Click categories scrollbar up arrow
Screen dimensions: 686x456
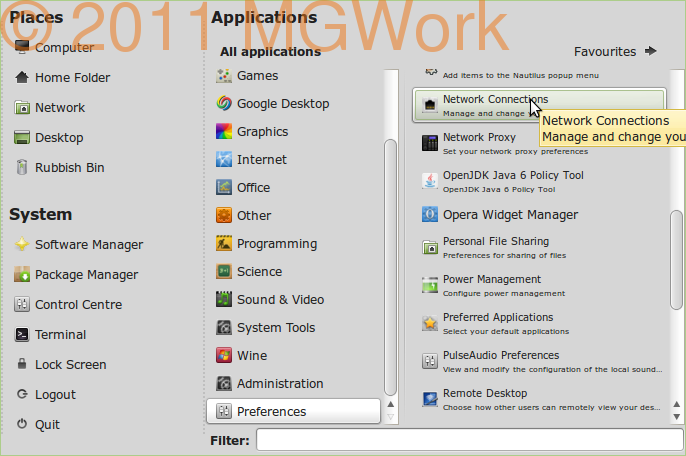pos(391,404)
